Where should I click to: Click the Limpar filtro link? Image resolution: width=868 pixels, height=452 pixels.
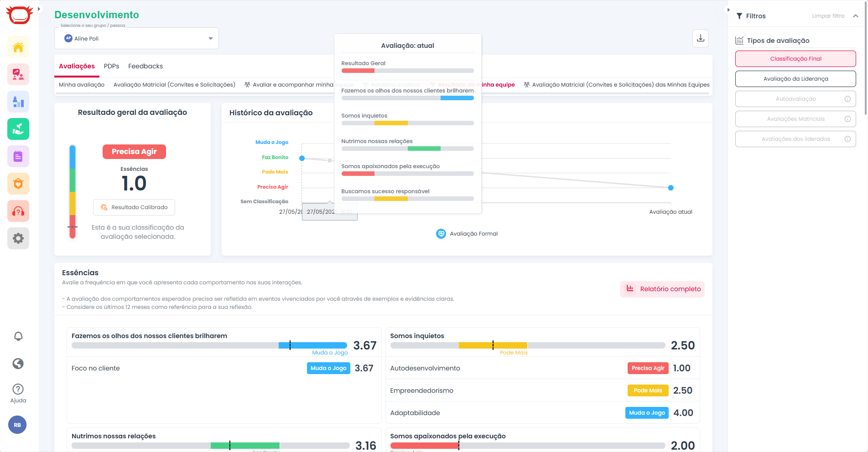tap(828, 16)
